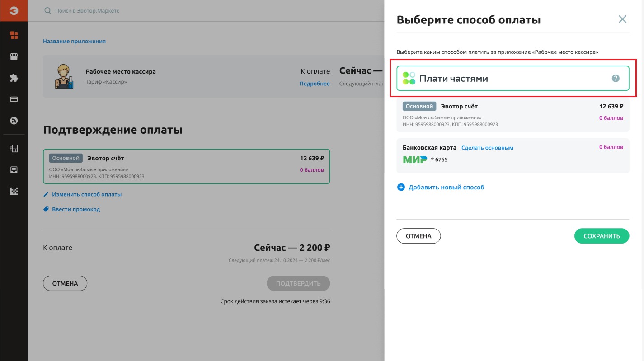The image size is (644, 361).
Task: Close the payment method panel with X
Action: click(x=622, y=19)
